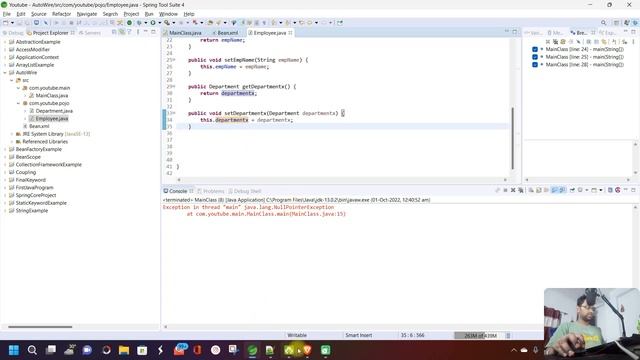Click Collapse All in Project Explorer toolbar
Image resolution: width=640 pixels, height=360 pixels.
[114, 32]
